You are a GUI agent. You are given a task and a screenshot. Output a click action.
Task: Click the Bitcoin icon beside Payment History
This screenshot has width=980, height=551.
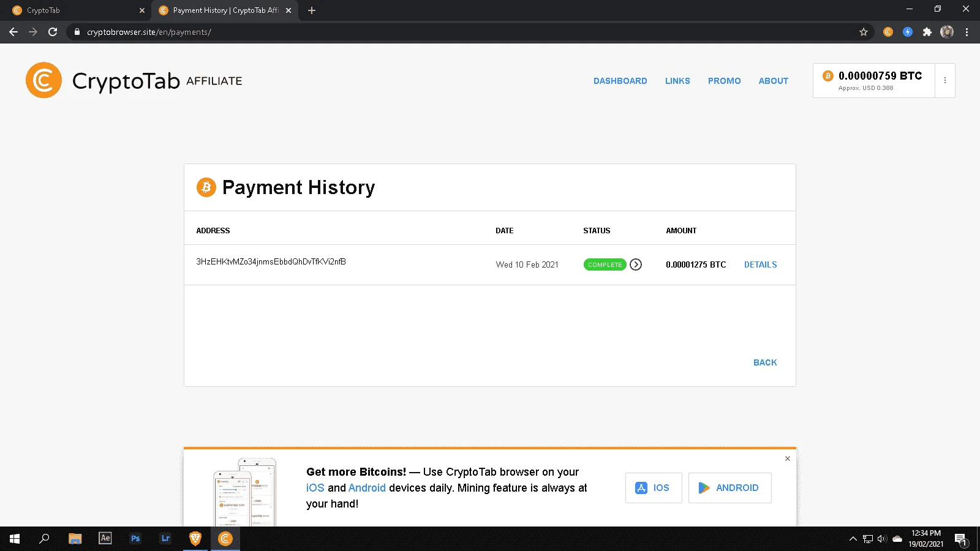pyautogui.click(x=206, y=187)
